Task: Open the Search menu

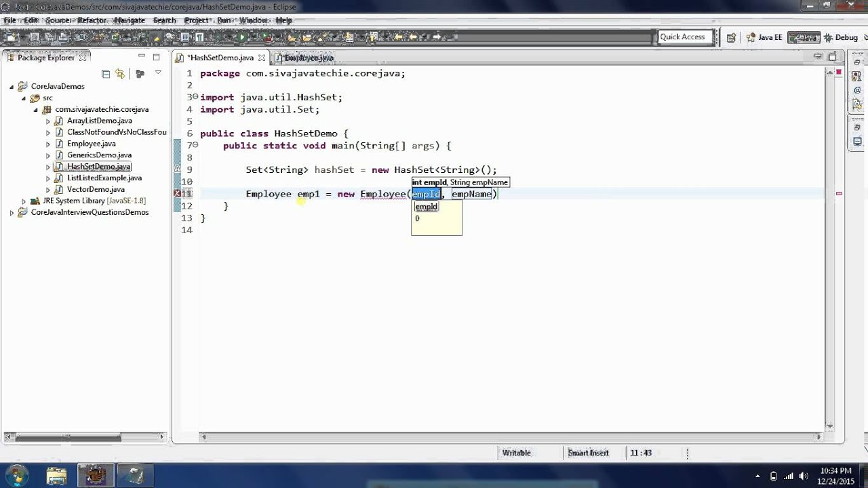Action: 164,20
